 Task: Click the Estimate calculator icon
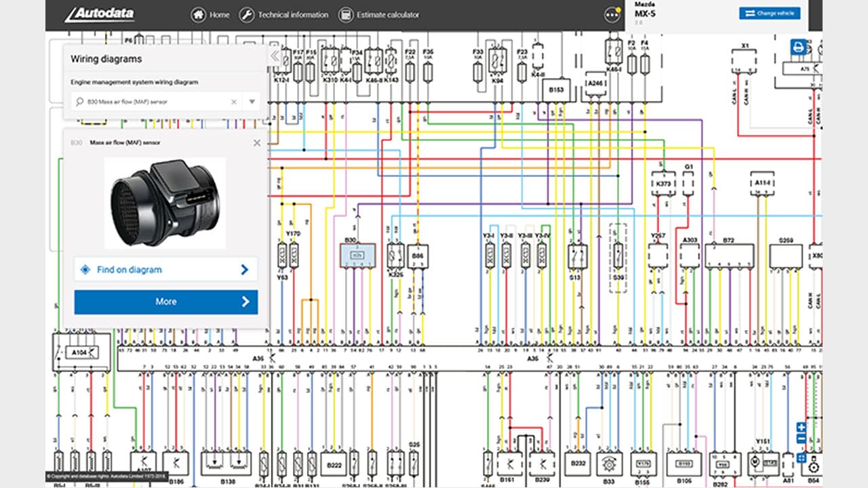pos(344,14)
